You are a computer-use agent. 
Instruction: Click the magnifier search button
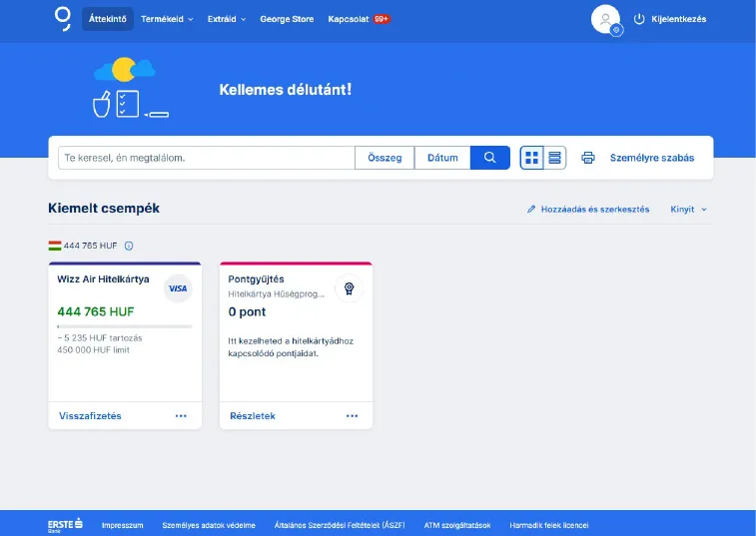point(489,158)
